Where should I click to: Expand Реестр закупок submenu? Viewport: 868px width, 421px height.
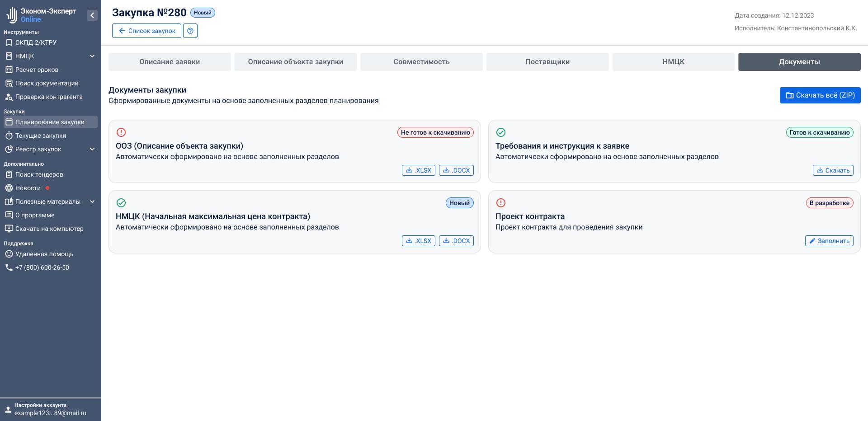(92, 149)
